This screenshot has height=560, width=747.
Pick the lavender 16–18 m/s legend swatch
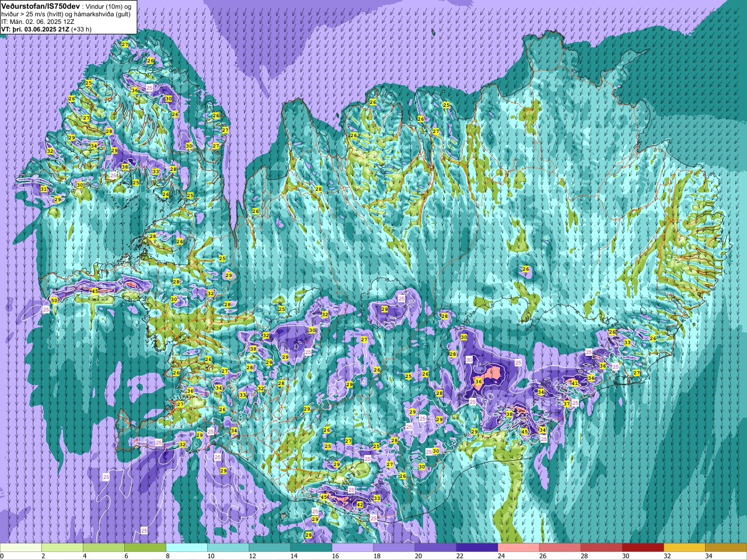[x=352, y=548]
